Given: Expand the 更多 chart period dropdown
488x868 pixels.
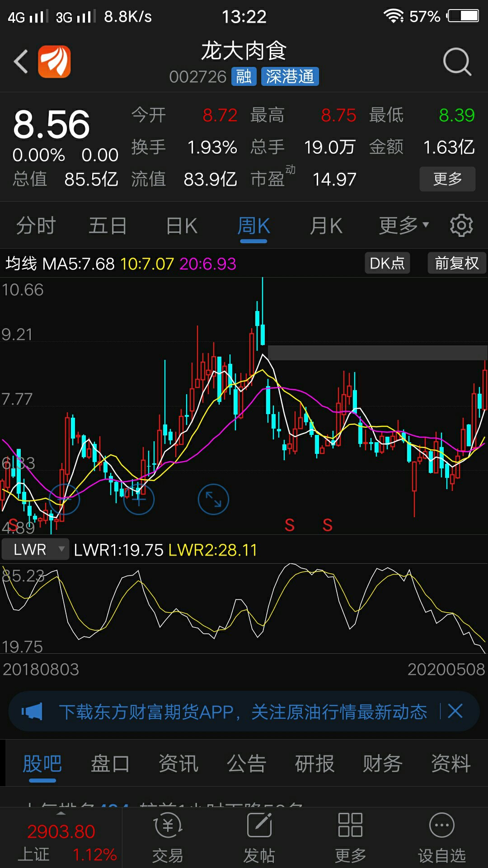Looking at the screenshot, I should point(403,226).
